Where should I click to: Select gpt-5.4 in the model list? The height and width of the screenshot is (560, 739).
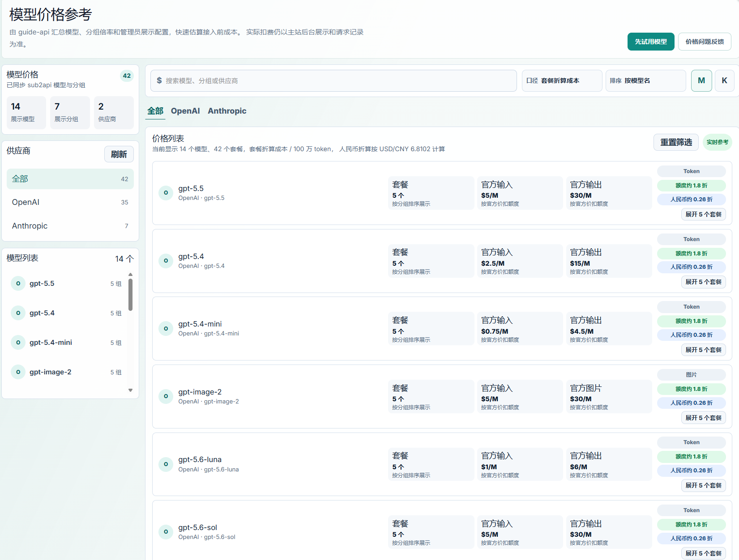tap(67, 313)
